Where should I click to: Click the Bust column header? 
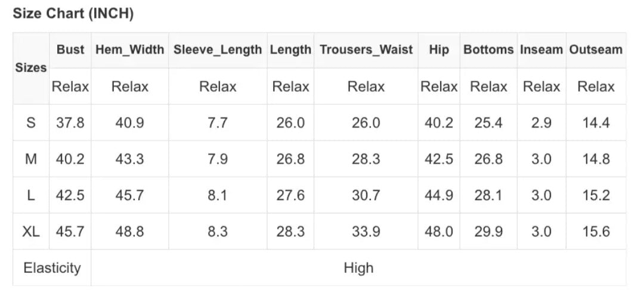tap(70, 50)
